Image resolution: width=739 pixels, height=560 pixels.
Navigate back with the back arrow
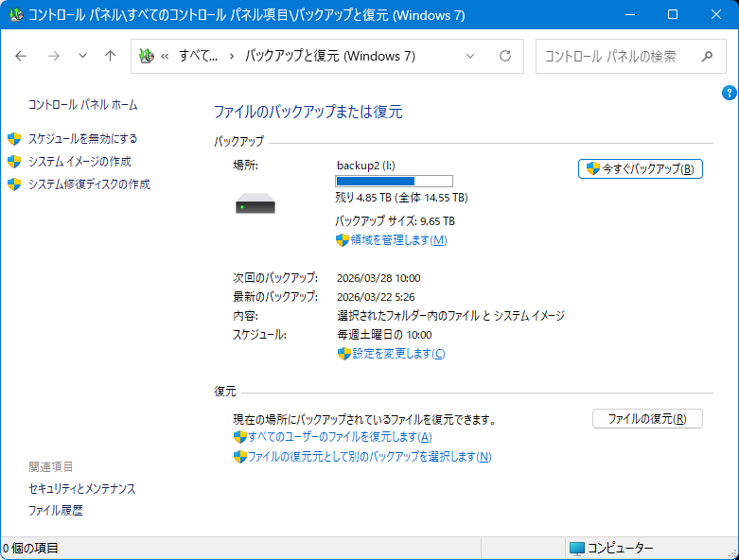[x=22, y=56]
